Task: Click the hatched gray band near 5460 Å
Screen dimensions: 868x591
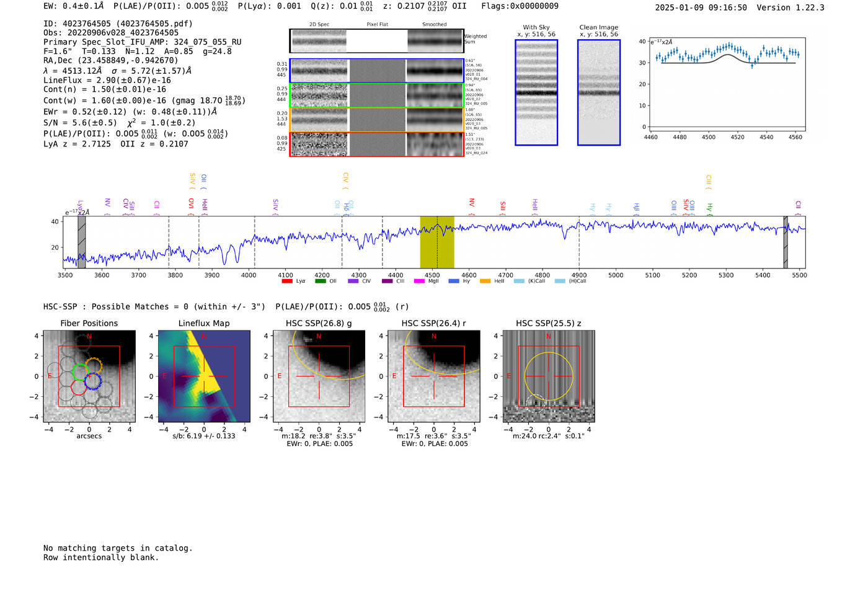Action: pos(786,242)
